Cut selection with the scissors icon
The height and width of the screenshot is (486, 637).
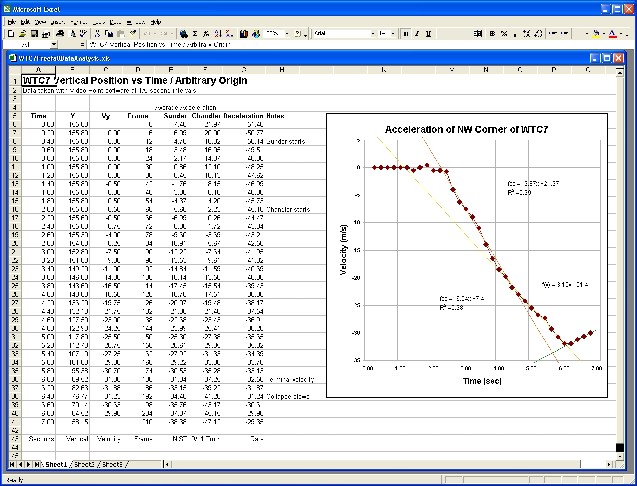[x=97, y=34]
